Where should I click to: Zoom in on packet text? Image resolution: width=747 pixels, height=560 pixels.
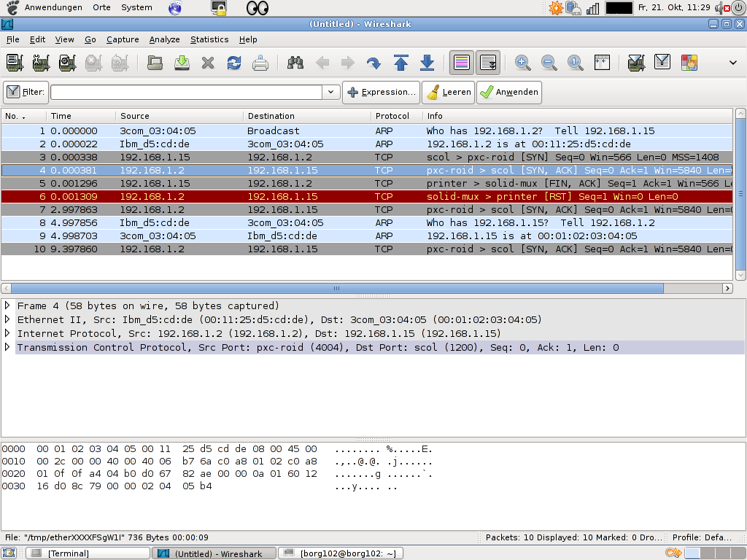click(522, 63)
